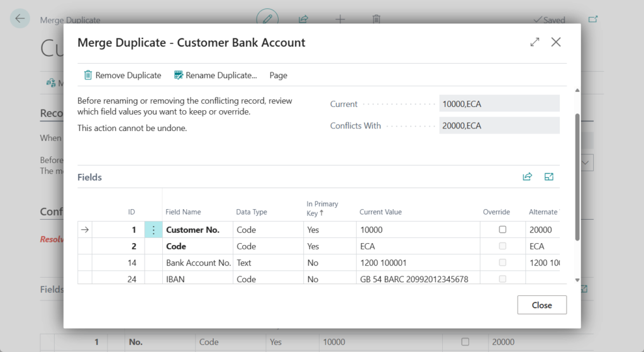Image resolution: width=644 pixels, height=352 pixels.
Task: Sort by the In Primary Key column
Action: click(322, 208)
